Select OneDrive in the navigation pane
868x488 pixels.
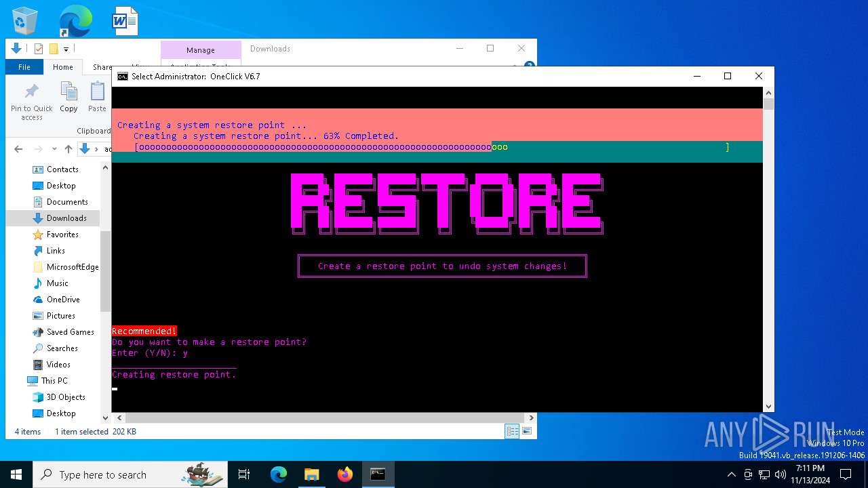coord(63,300)
